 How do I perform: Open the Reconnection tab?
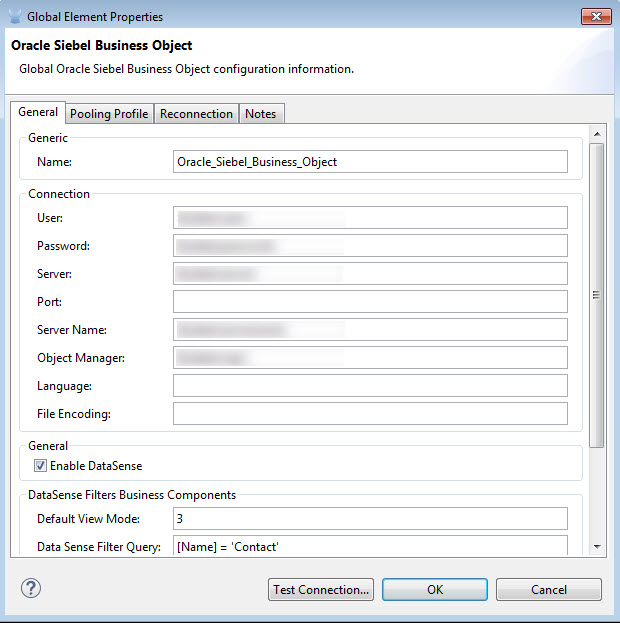(196, 114)
